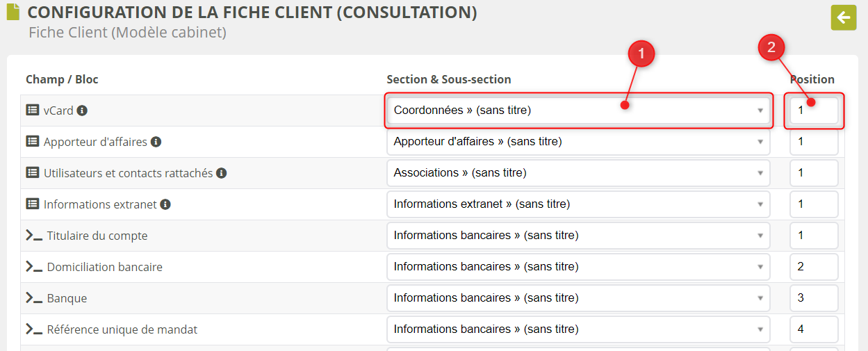
Task: Open the vCard section dropdown
Action: coord(578,111)
